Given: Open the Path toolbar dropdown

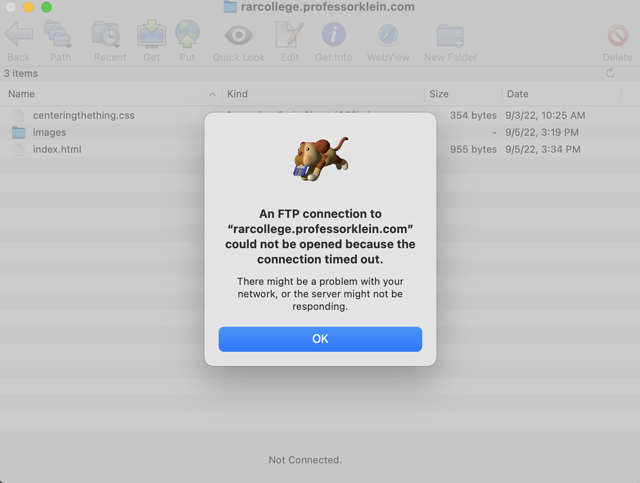Looking at the screenshot, I should (x=58, y=35).
